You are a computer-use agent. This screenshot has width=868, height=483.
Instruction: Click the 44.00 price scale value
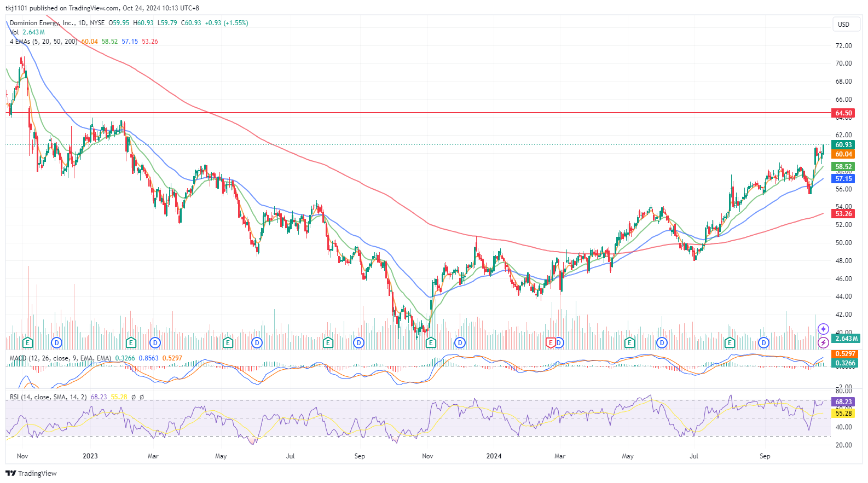[x=843, y=296]
